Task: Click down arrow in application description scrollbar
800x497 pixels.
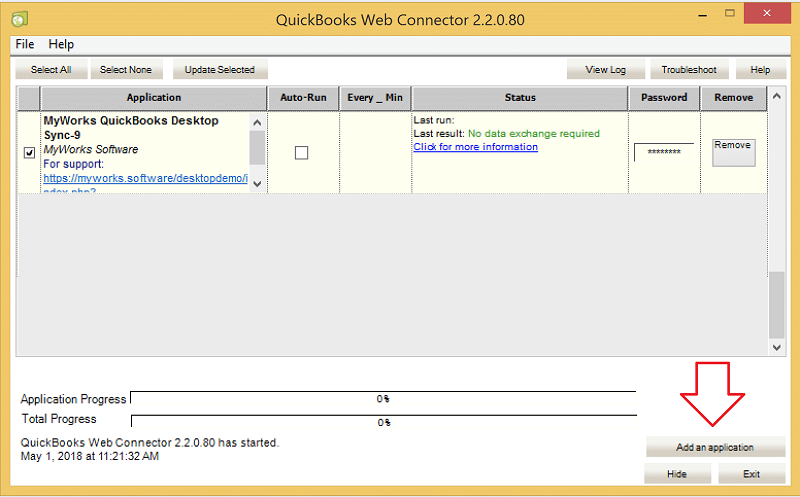Action: (257, 184)
